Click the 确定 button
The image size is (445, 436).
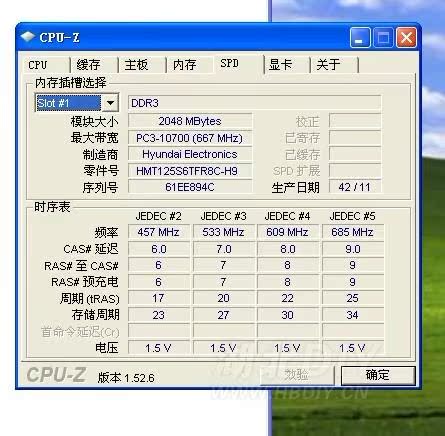pyautogui.click(x=378, y=375)
